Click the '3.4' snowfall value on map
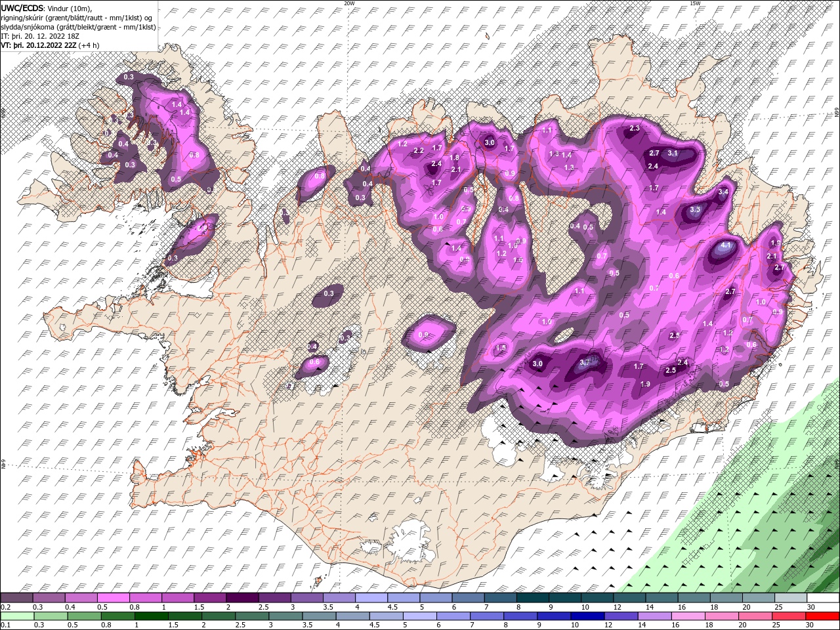The height and width of the screenshot is (630, 840). coord(724,192)
